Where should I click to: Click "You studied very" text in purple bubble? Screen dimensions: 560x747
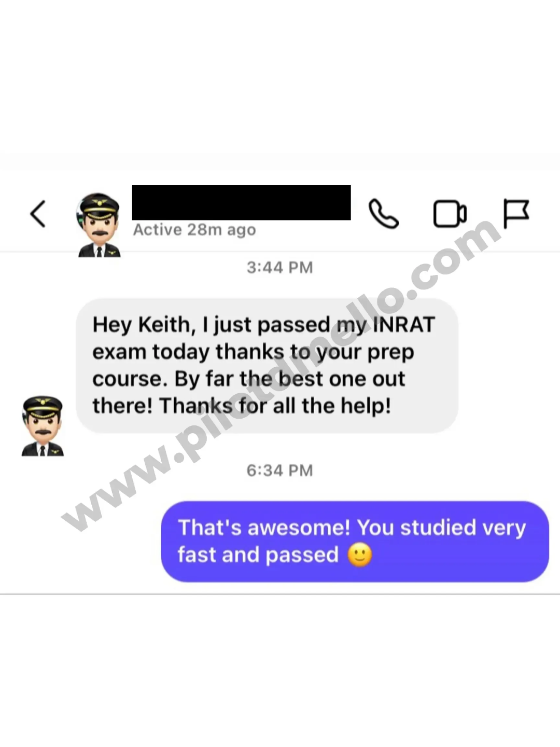click(x=441, y=528)
